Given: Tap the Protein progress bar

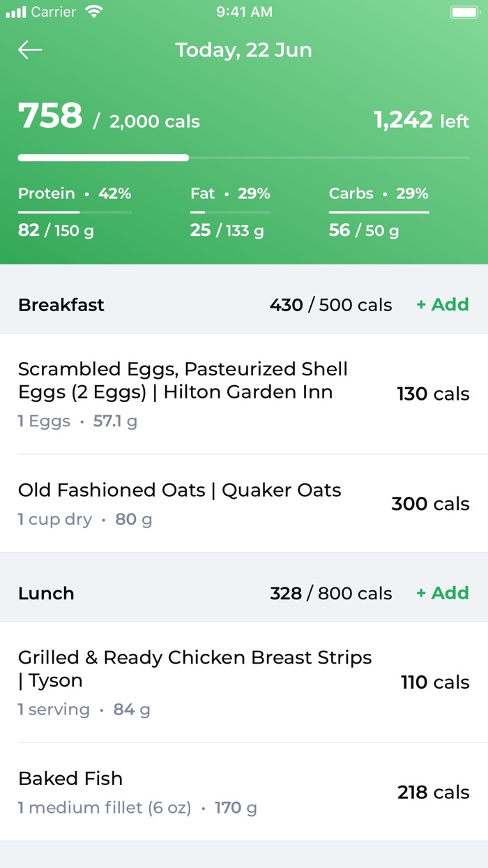Looking at the screenshot, I should (x=75, y=211).
